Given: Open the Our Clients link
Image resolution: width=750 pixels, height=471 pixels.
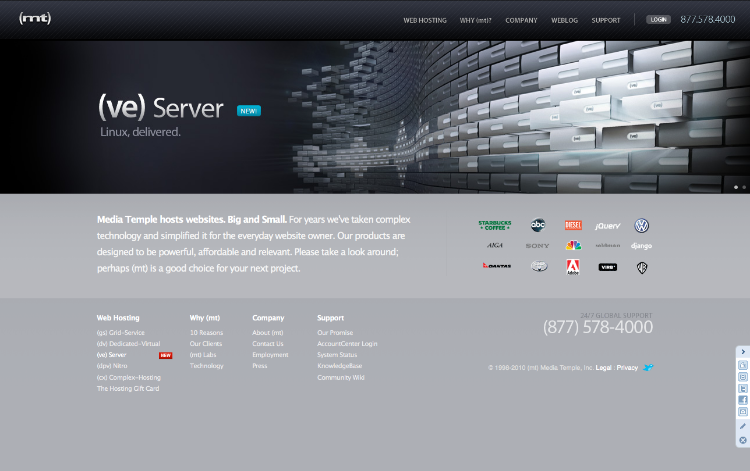Looking at the screenshot, I should click(x=206, y=343).
